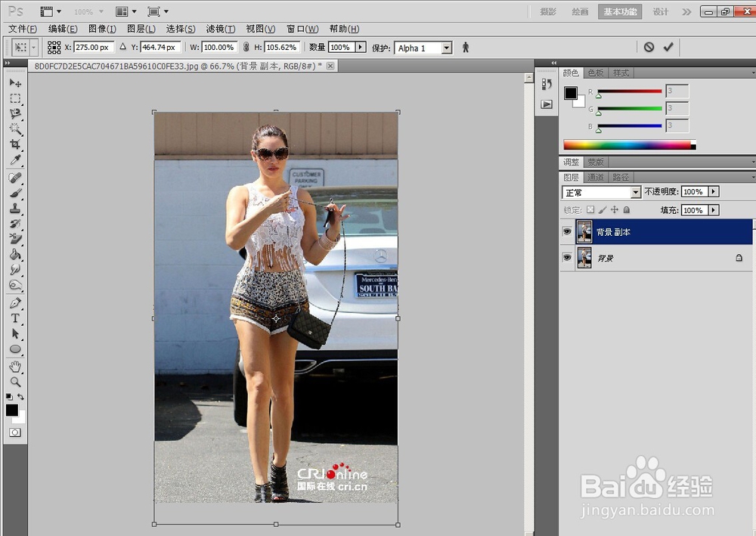The width and height of the screenshot is (756, 536).
Task: Commit the transform with checkmark
Action: (668, 47)
